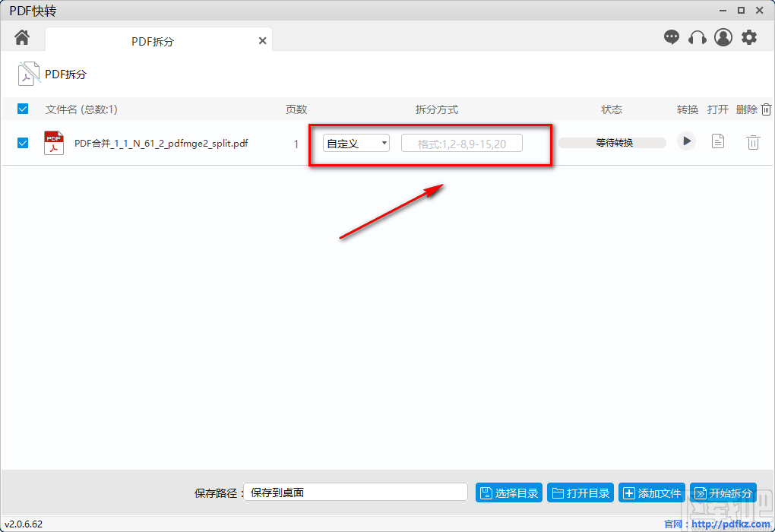Open the message/feedback icon at top right

672,36
